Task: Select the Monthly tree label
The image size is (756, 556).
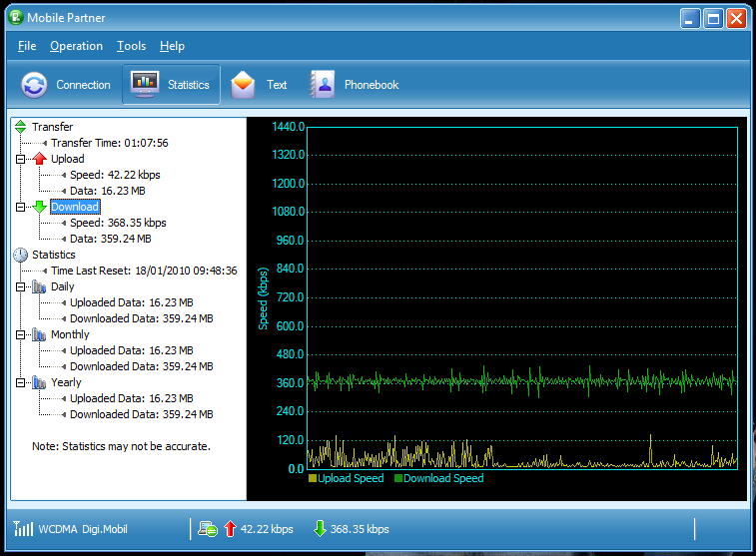Action: 70,334
